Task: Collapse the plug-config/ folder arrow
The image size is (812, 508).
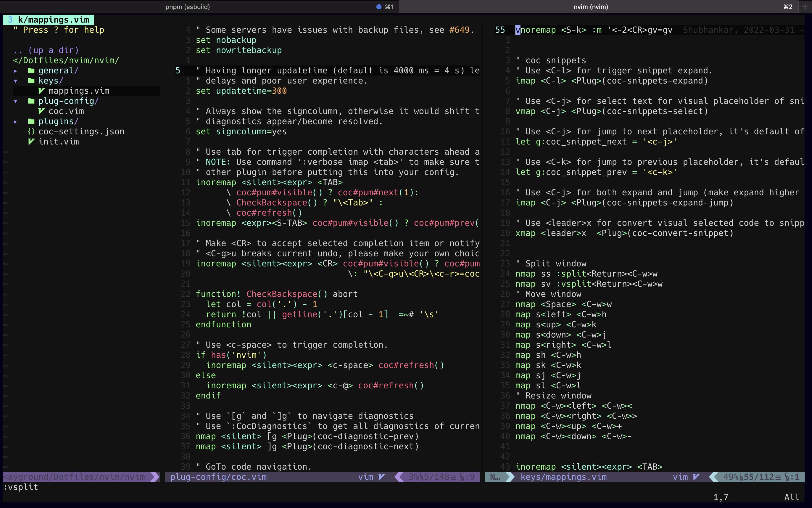Action: coord(16,101)
